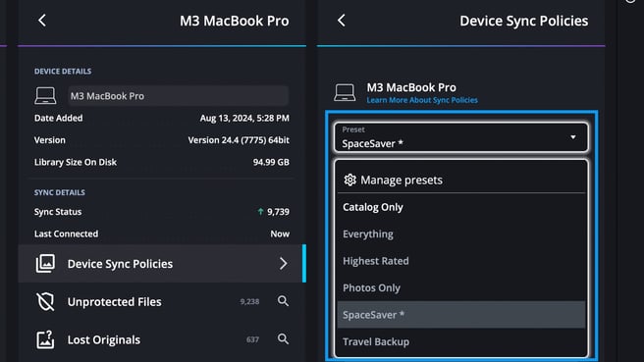Click laptop icon in Device Details
644x362 pixels.
(45, 95)
